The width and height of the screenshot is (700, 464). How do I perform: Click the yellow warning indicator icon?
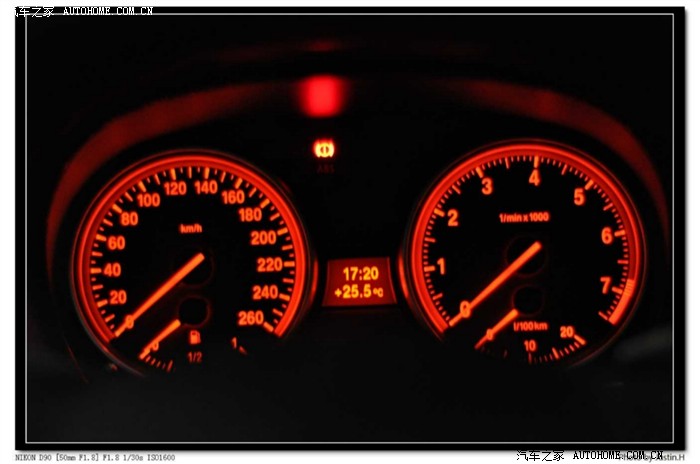coord(324,149)
